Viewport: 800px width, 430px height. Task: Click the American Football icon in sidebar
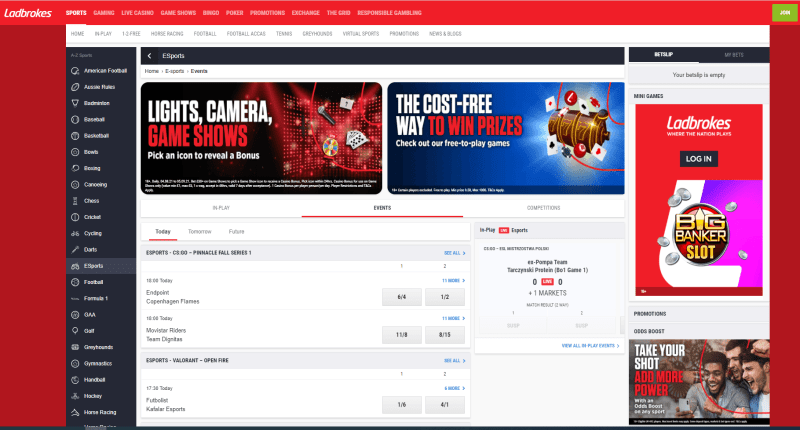pos(76,74)
